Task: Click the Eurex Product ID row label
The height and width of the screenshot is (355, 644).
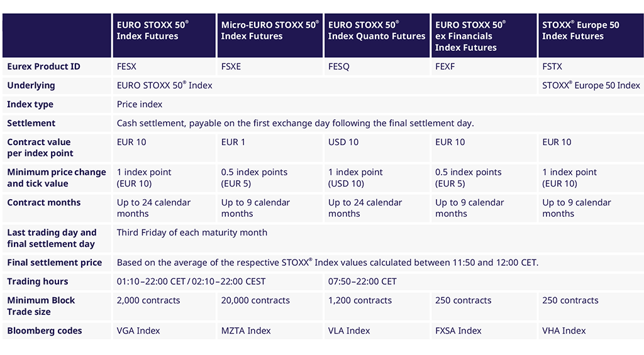Action: click(x=43, y=67)
